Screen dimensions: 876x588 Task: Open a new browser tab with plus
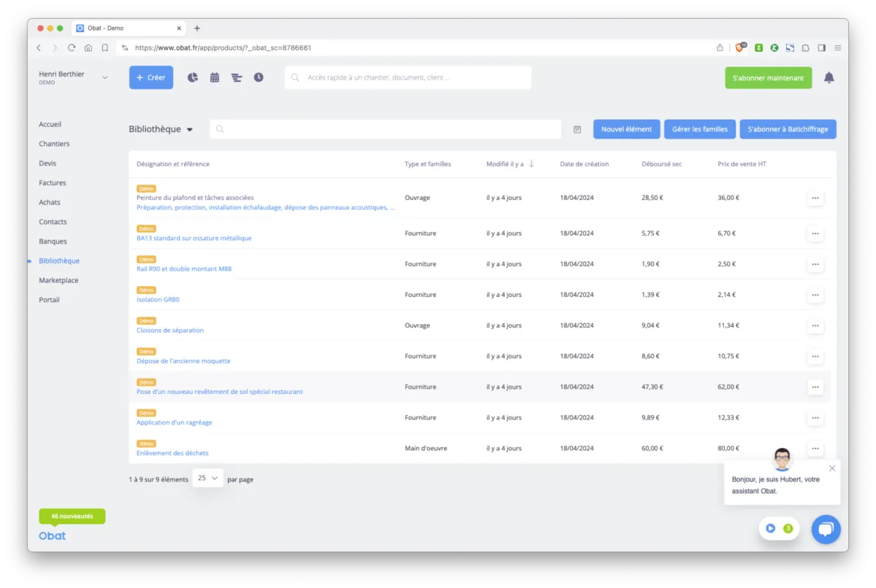[x=197, y=28]
